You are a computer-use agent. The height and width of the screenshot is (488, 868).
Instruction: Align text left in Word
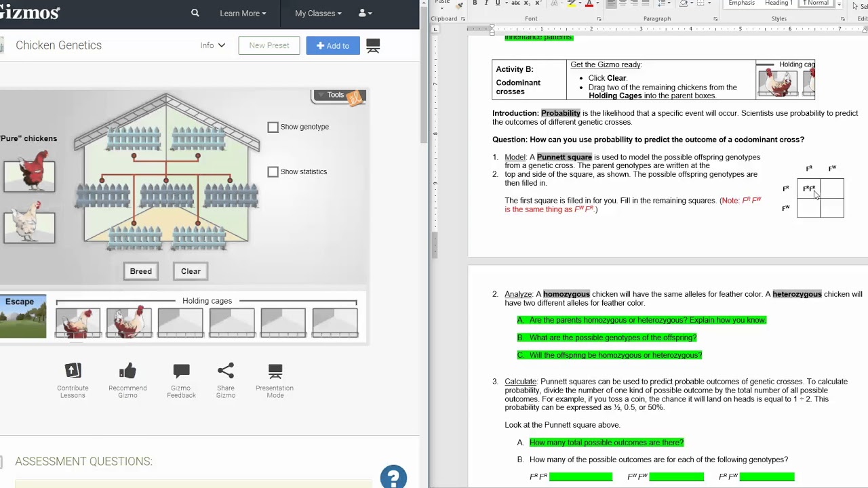point(611,3)
